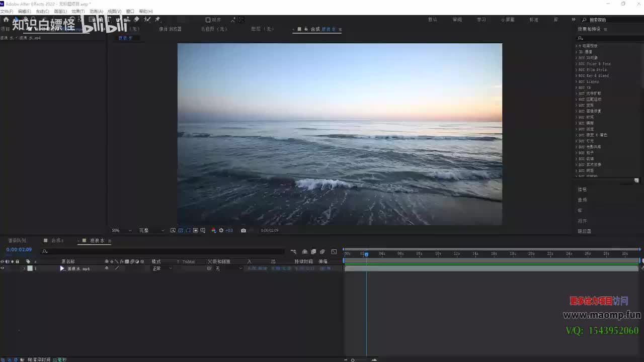Open the 完整 resolution dropdown
644x362 pixels.
point(151,230)
